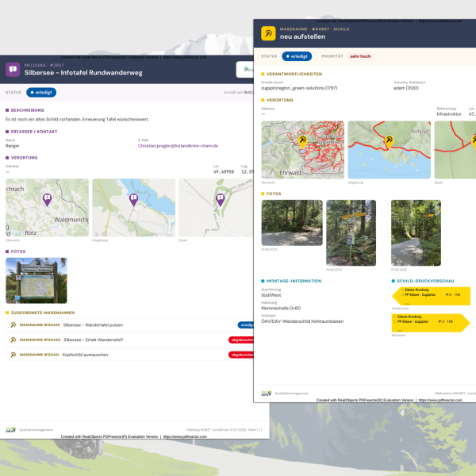Click the 'neu aufstellen' title

coord(302,36)
